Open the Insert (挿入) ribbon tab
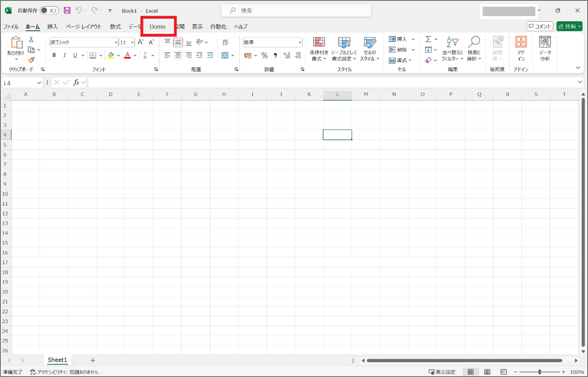The image size is (588, 377). [x=53, y=26]
